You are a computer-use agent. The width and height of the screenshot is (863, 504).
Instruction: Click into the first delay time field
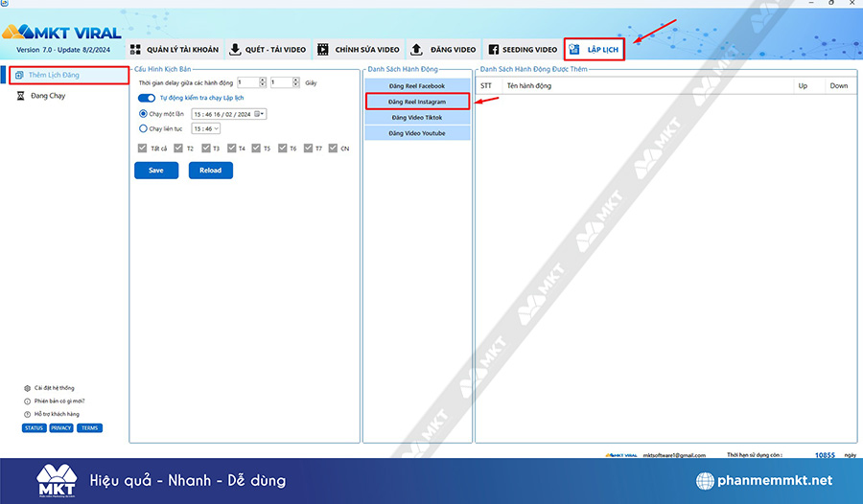click(247, 82)
